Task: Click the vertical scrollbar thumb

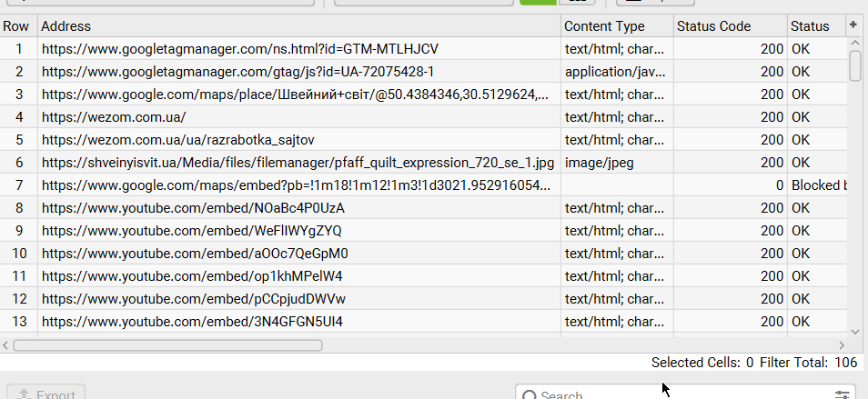Action: point(854,65)
